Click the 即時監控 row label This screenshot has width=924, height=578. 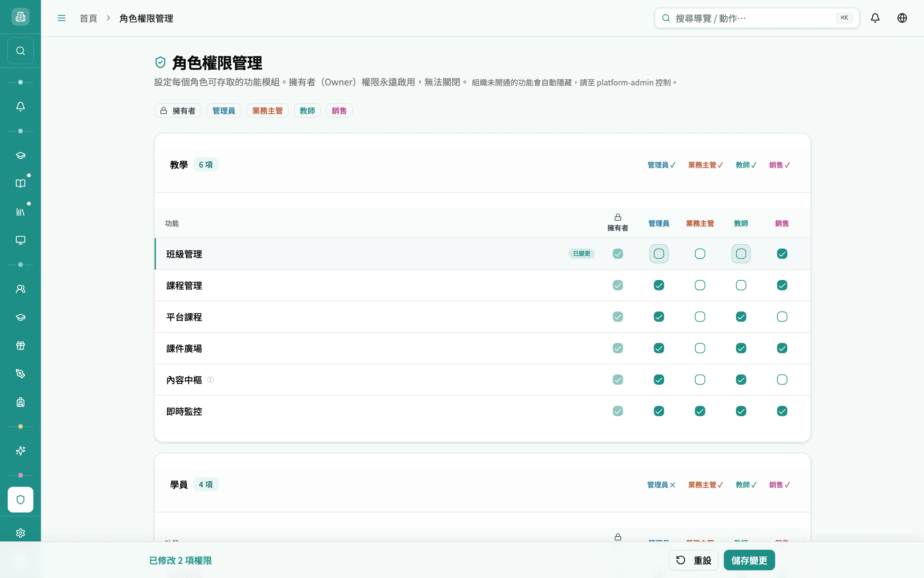point(184,411)
